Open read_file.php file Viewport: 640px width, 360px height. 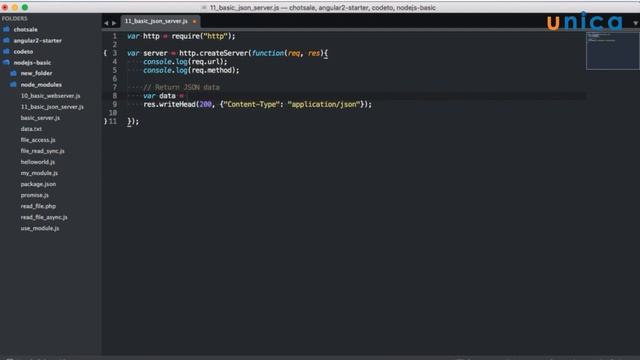coord(38,206)
